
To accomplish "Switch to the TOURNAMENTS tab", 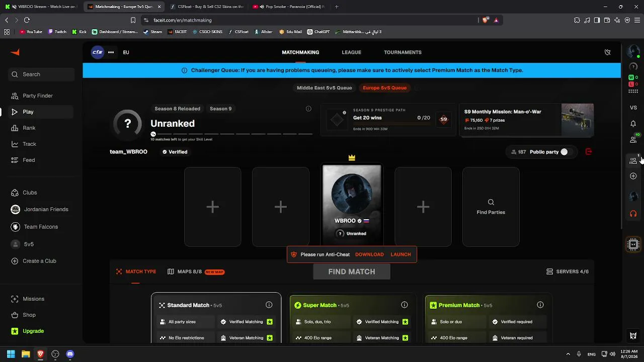I will click(403, 52).
